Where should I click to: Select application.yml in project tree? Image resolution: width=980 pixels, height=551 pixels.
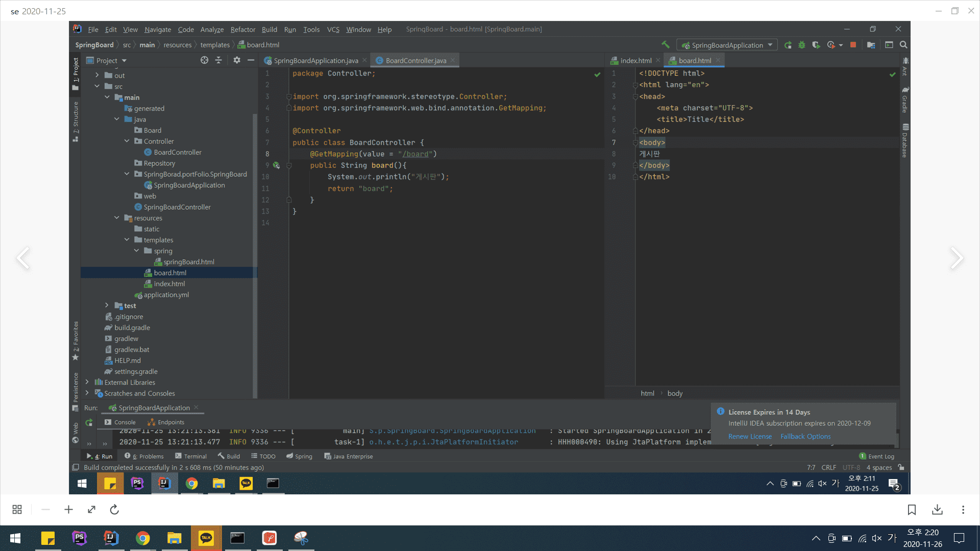coord(166,295)
